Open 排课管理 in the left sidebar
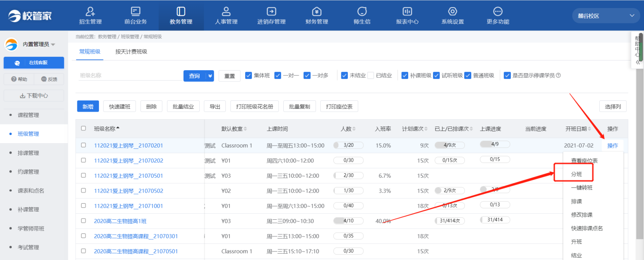The width and height of the screenshot is (644, 260). coord(28,153)
